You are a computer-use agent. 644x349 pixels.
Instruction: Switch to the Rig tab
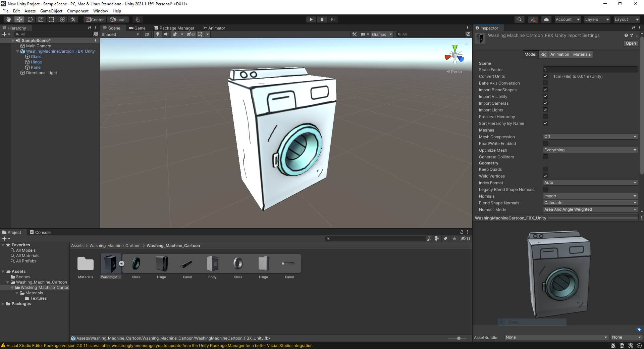(543, 54)
